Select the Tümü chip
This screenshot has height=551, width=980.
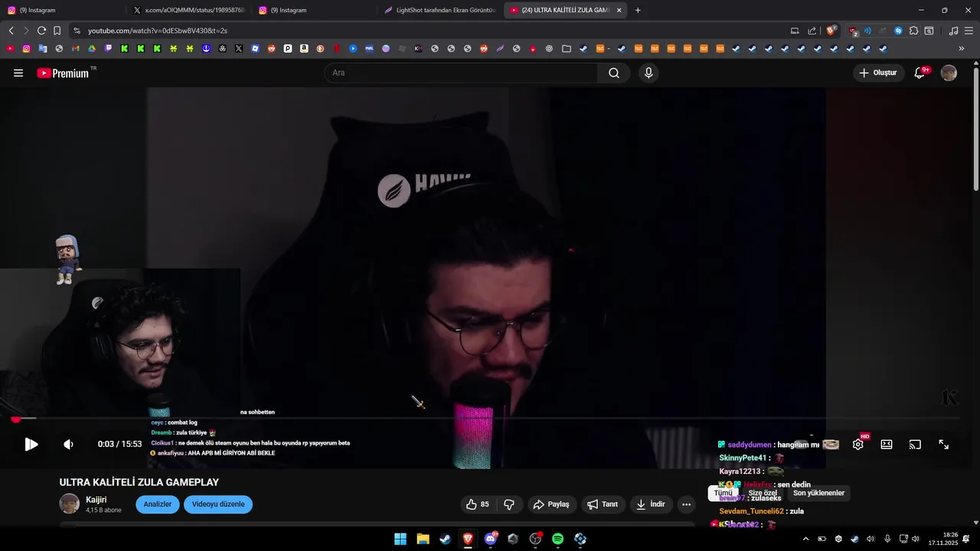coord(724,493)
